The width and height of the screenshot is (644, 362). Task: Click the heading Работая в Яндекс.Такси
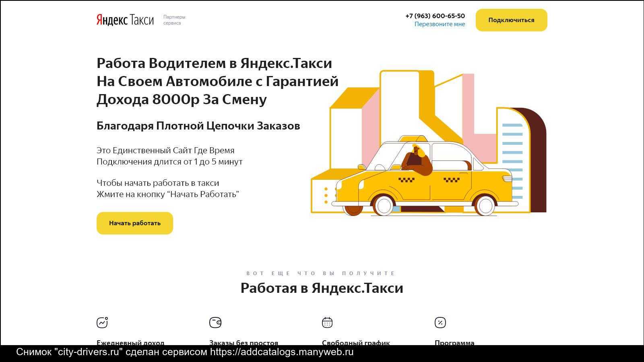pyautogui.click(x=322, y=288)
